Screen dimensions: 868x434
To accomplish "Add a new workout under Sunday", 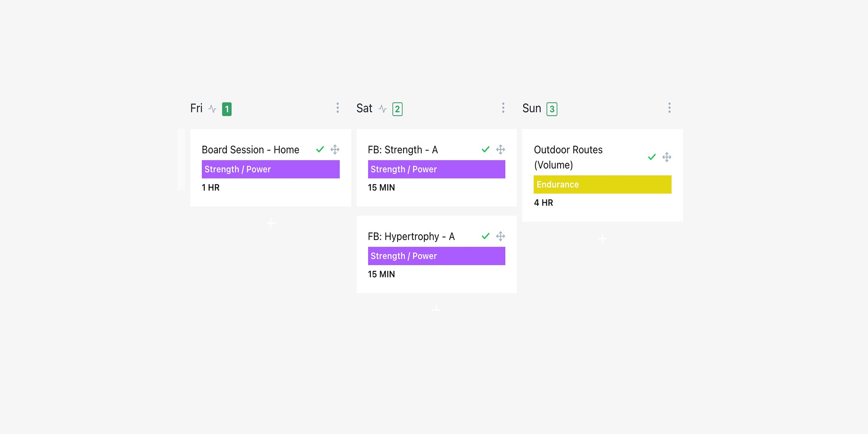I will click(602, 238).
